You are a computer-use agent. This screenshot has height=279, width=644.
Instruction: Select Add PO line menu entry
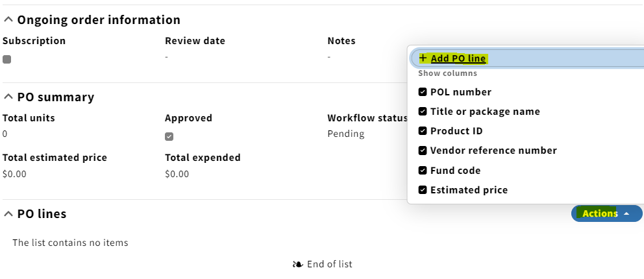click(527, 58)
